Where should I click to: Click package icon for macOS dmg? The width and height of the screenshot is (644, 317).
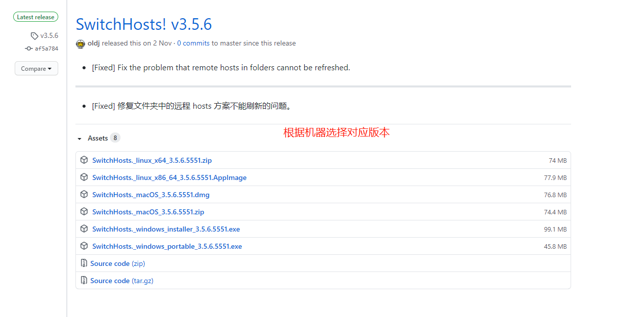pos(84,195)
